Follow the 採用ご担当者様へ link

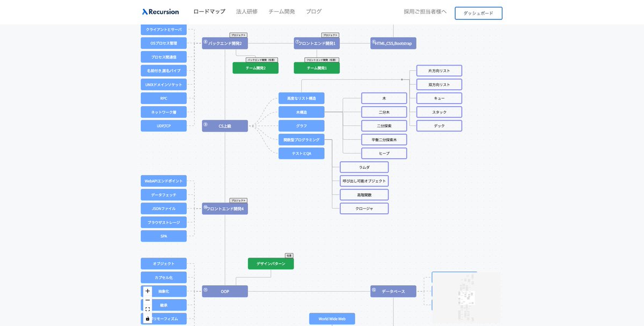coord(425,11)
